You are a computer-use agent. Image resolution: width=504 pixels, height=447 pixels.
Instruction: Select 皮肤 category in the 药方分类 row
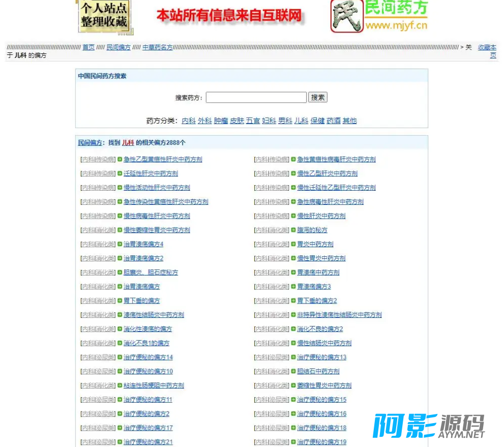click(236, 121)
